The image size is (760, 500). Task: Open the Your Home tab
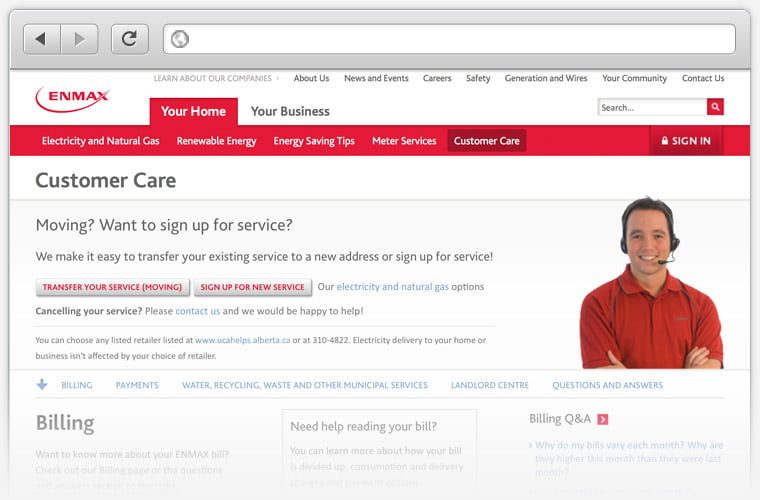[193, 111]
